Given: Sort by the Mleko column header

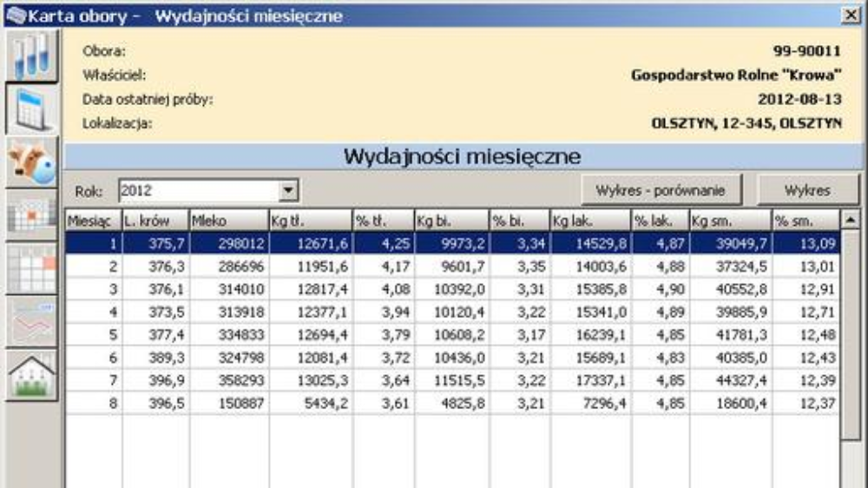Looking at the screenshot, I should tap(229, 221).
